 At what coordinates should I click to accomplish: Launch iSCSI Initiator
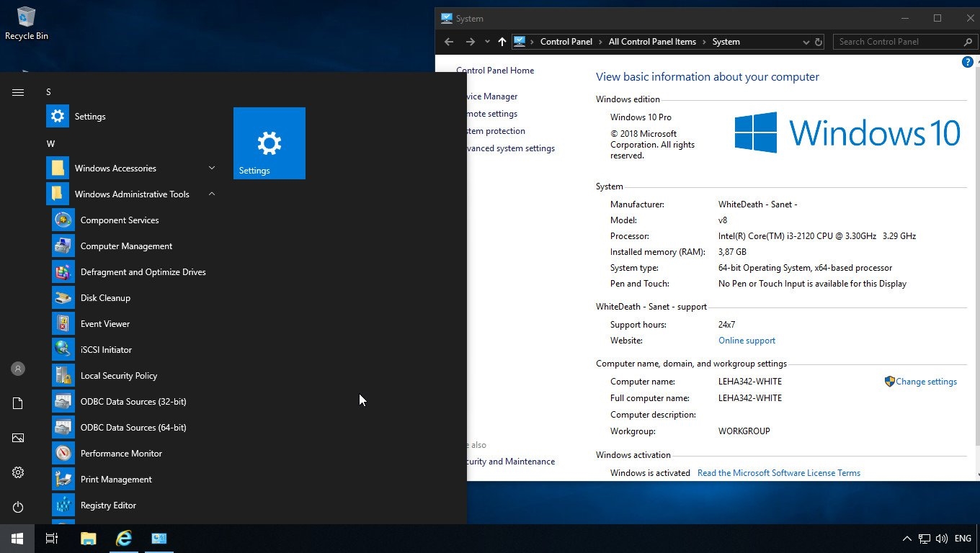pos(134,350)
